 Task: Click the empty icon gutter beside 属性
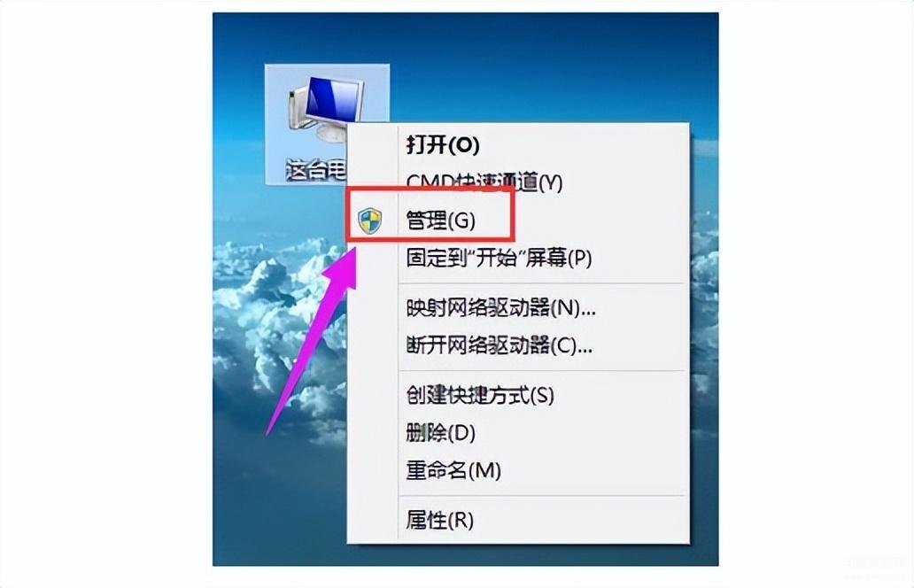coord(373,520)
